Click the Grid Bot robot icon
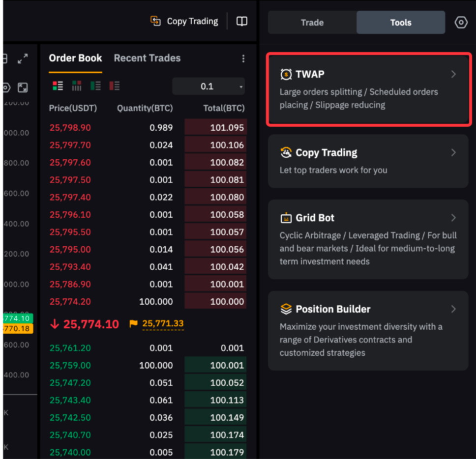The width and height of the screenshot is (476, 459). click(286, 218)
